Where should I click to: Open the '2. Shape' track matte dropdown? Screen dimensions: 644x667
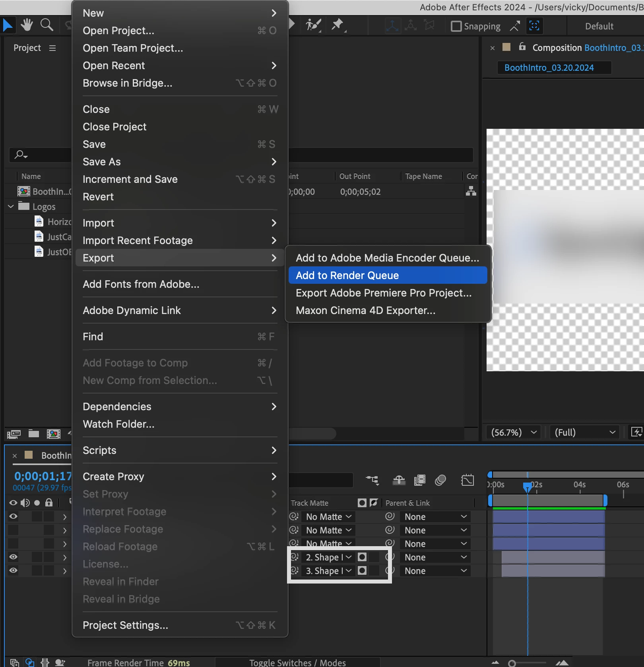[x=328, y=557]
